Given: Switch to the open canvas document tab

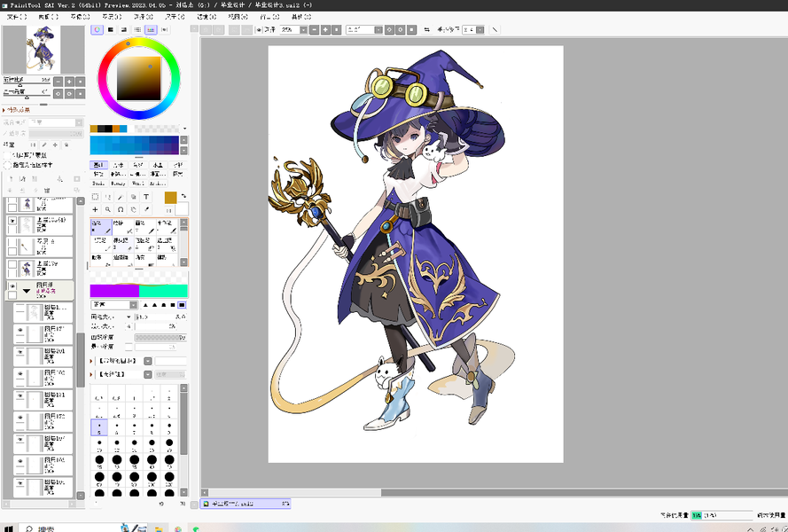Looking at the screenshot, I should click(x=246, y=504).
